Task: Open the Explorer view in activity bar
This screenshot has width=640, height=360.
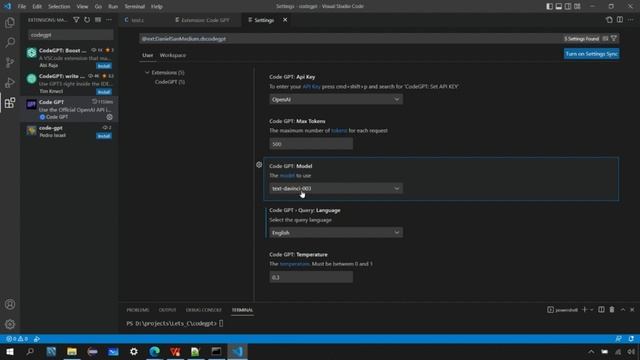Action: pyautogui.click(x=10, y=22)
